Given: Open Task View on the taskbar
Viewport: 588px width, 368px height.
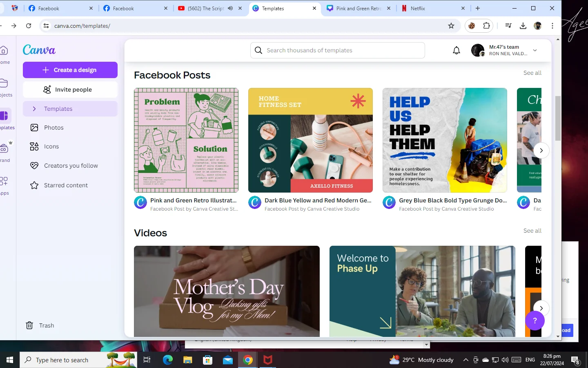Looking at the screenshot, I should [147, 360].
